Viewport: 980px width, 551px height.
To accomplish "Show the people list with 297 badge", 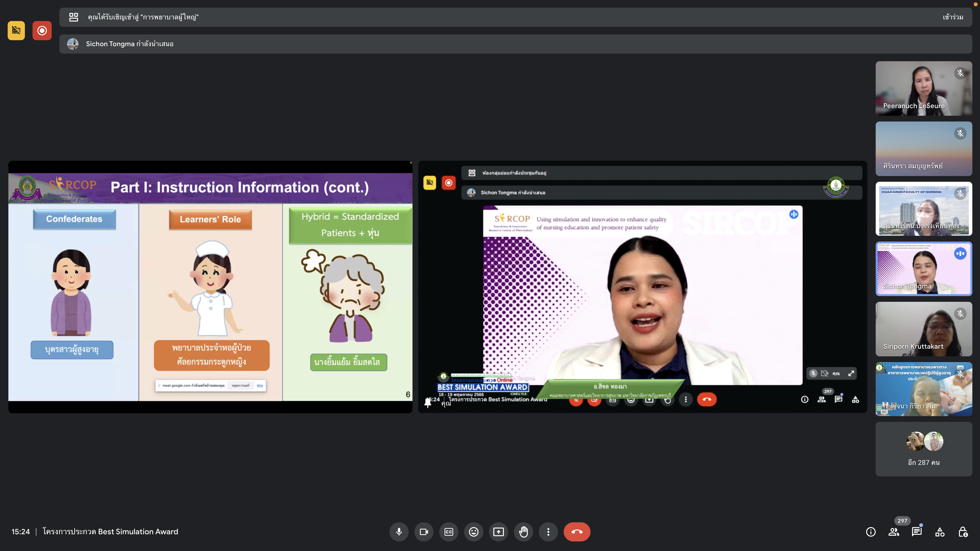I will point(894,532).
